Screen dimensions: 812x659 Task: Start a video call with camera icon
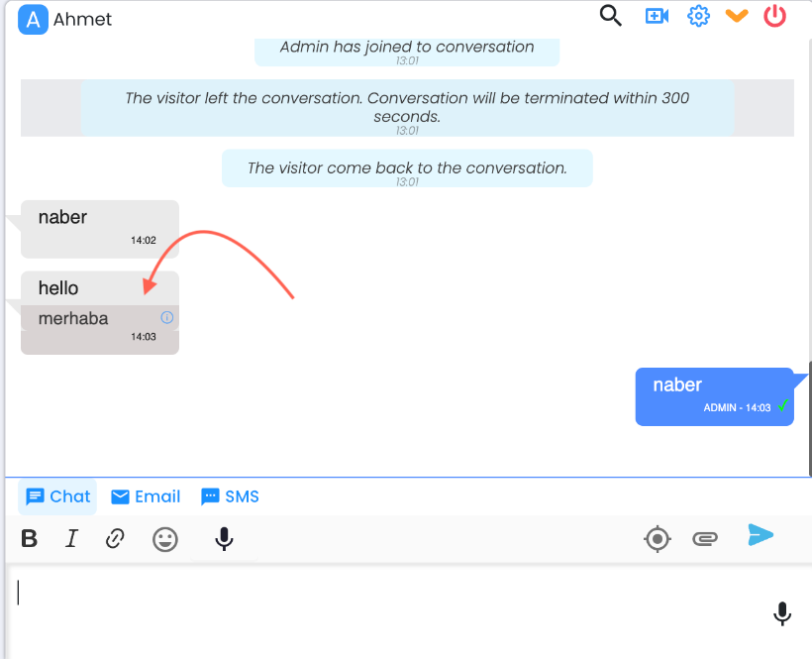click(x=657, y=16)
